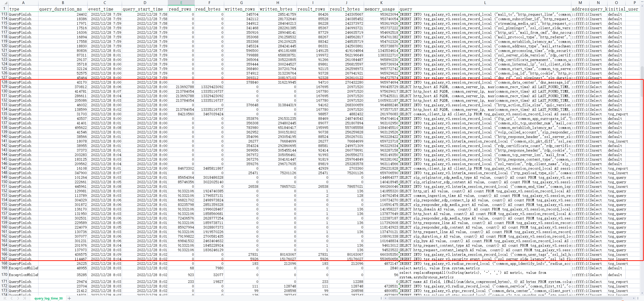
Task: Add a new sheet with plus icon
Action: [69, 298]
